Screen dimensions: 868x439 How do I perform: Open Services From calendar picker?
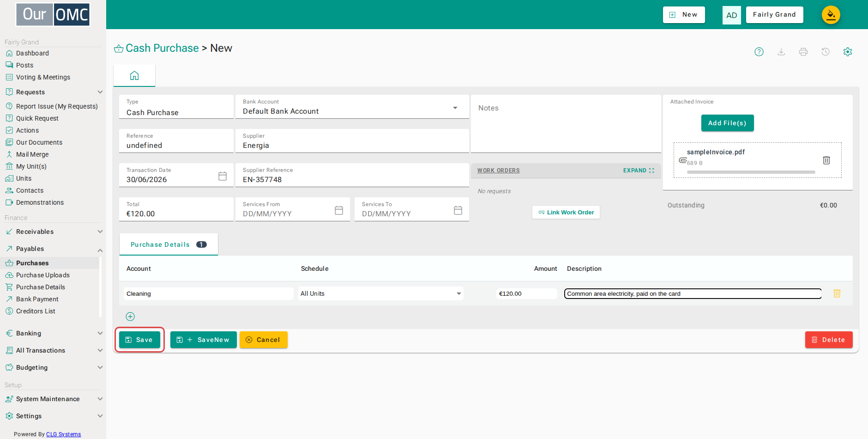click(x=339, y=210)
